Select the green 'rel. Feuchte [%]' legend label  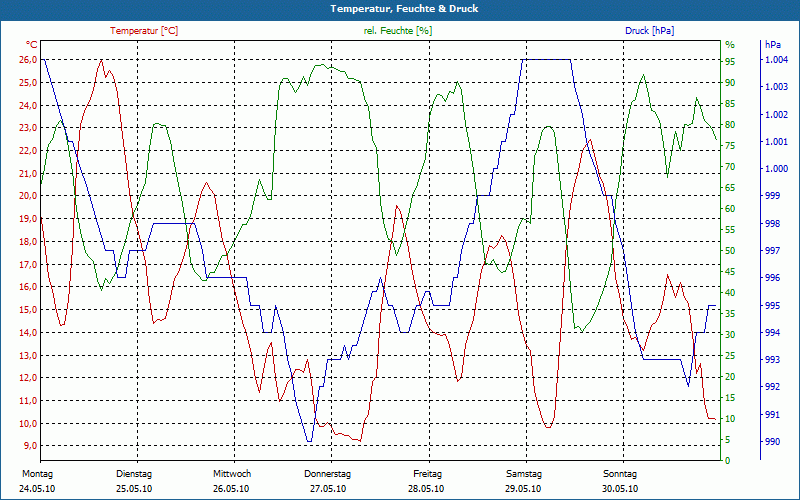(x=398, y=31)
